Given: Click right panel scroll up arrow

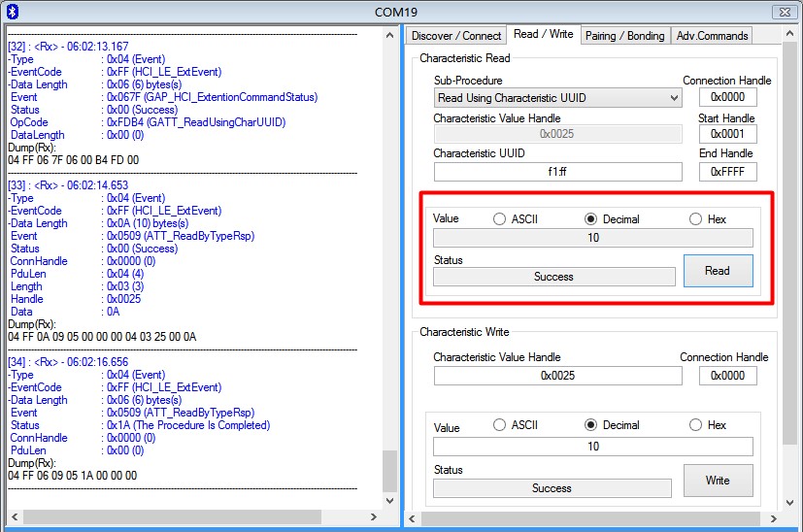Looking at the screenshot, I should [789, 33].
